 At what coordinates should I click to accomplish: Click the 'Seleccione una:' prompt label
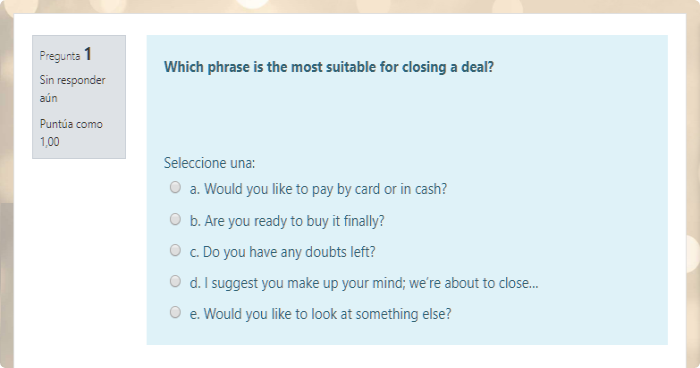[209, 163]
